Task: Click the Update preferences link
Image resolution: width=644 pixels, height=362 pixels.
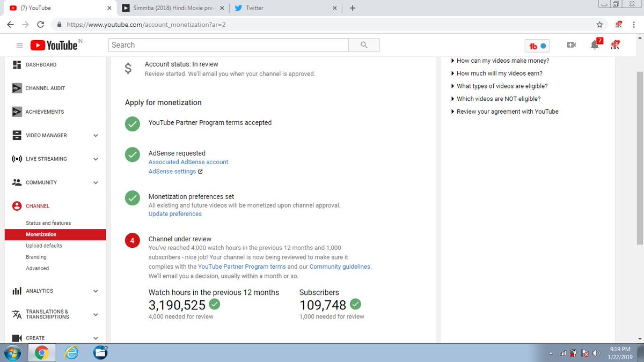Action: coord(175,214)
